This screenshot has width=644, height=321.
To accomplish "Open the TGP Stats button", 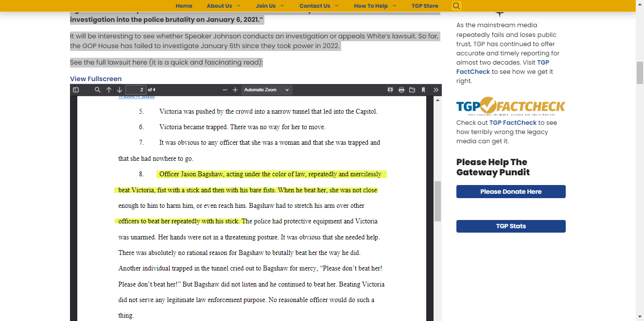I will (511, 226).
